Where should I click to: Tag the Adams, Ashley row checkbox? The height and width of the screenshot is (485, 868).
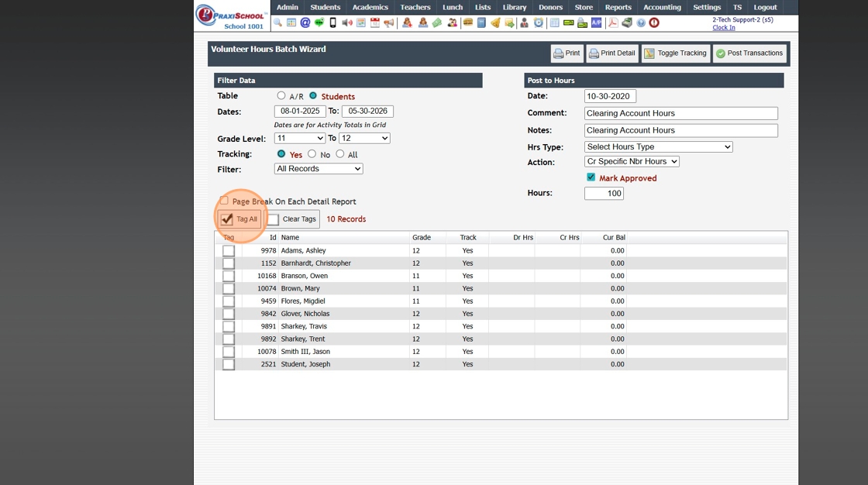coord(229,251)
